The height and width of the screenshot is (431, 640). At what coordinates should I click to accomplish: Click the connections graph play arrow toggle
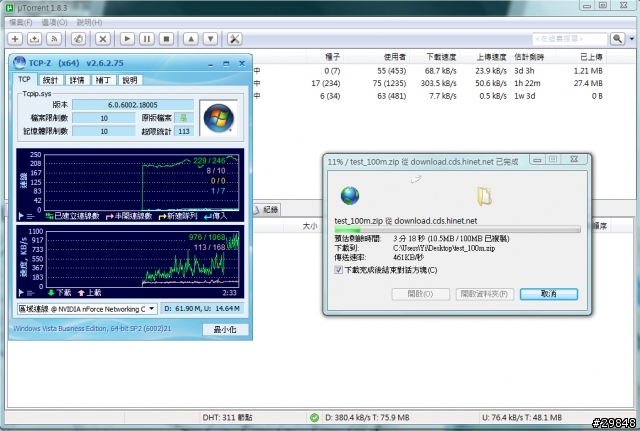point(21,216)
